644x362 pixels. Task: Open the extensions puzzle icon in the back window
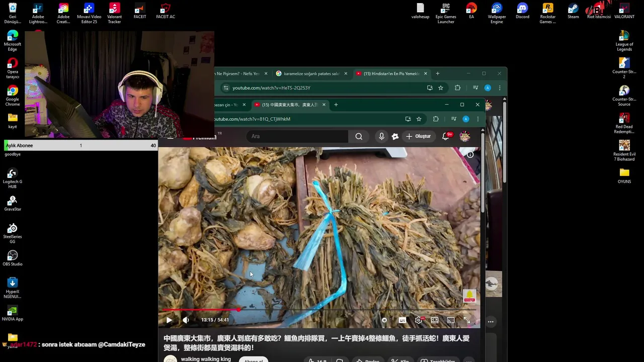coord(457,88)
